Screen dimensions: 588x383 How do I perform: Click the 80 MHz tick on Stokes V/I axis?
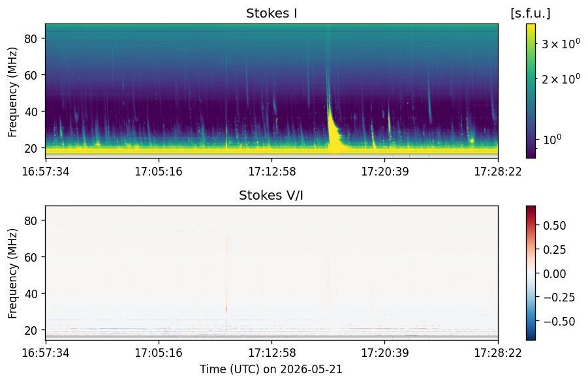click(32, 221)
